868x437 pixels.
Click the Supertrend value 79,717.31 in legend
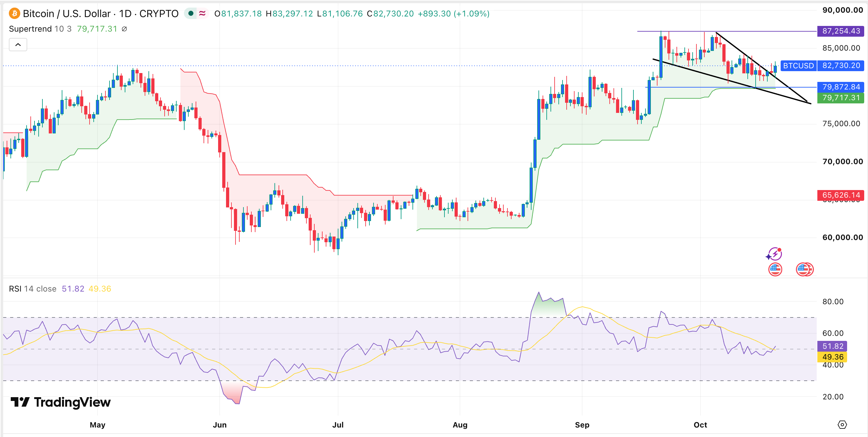point(97,29)
